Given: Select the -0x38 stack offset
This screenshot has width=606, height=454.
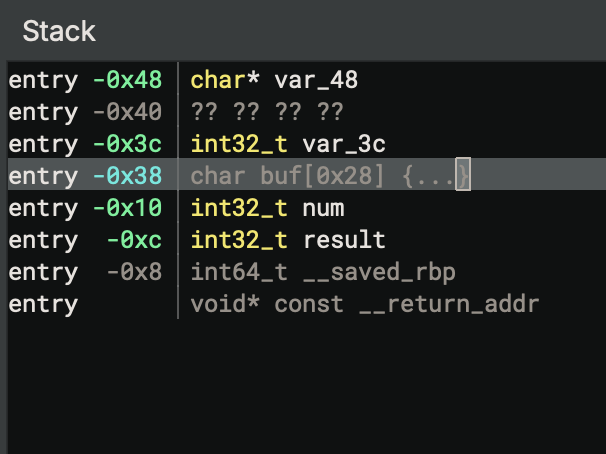Looking at the screenshot, I should tap(127, 176).
